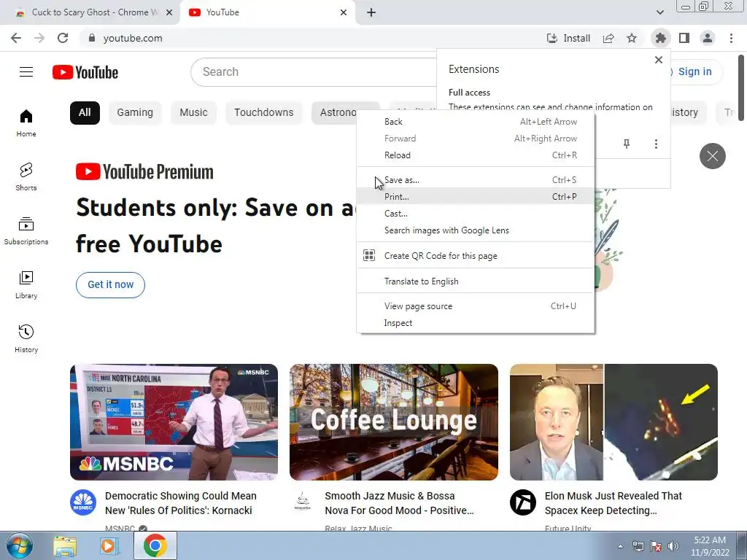Open Library in the sidebar
The image size is (747, 560).
[x=26, y=285]
